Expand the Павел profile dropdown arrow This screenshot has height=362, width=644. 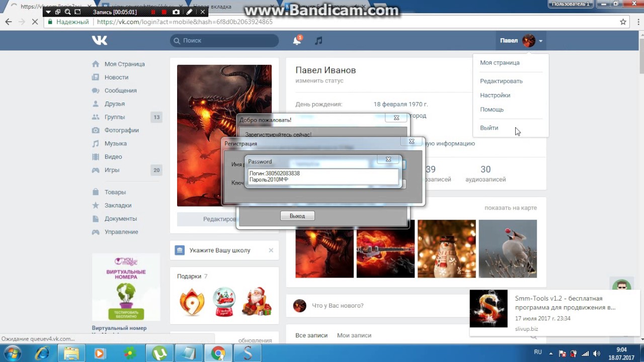coord(541,41)
